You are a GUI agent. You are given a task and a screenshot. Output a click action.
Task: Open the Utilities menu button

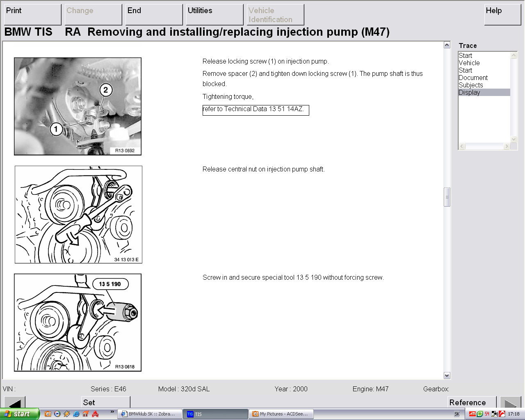pos(215,14)
